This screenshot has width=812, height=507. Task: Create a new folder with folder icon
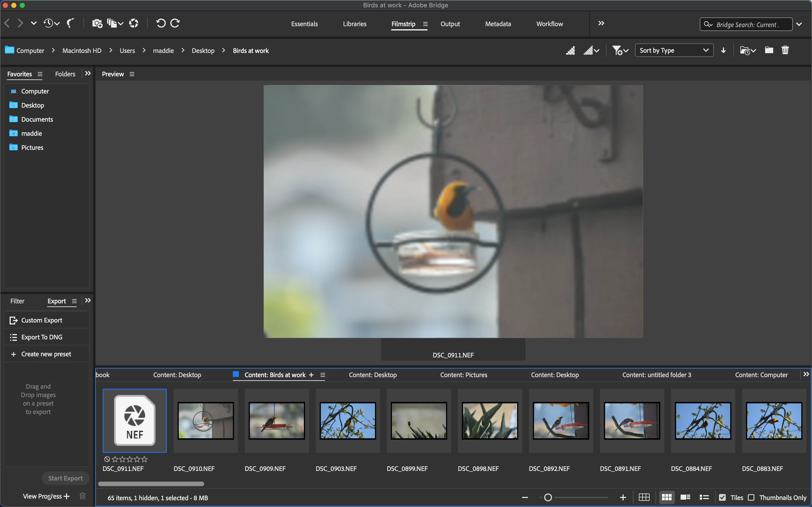click(769, 50)
